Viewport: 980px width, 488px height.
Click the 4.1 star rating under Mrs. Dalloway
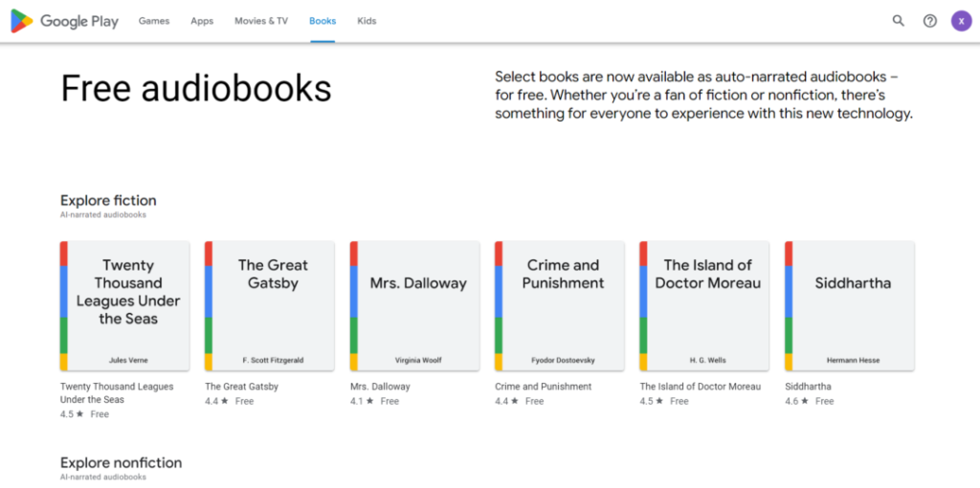click(x=361, y=401)
